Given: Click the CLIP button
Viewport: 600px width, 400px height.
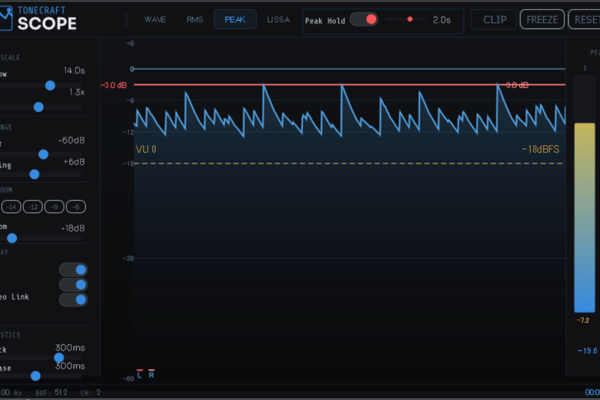Looking at the screenshot, I should (x=494, y=20).
